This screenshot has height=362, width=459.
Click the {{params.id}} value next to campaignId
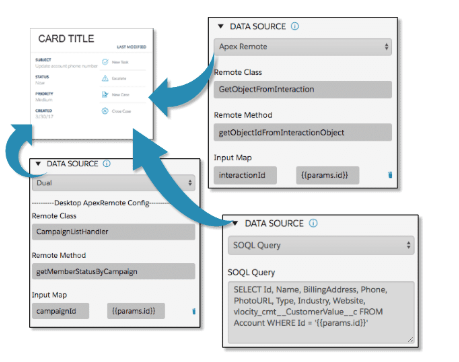[x=136, y=311]
